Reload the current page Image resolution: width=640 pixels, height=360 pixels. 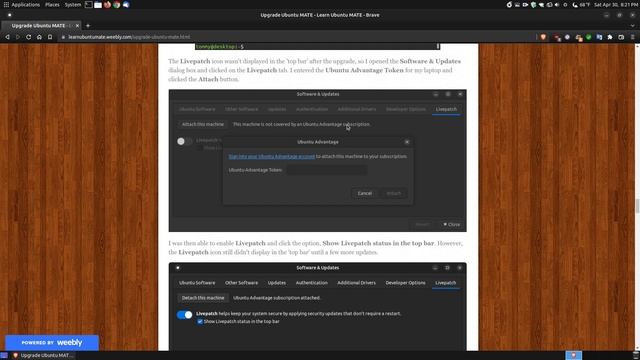pyautogui.click(x=29, y=37)
